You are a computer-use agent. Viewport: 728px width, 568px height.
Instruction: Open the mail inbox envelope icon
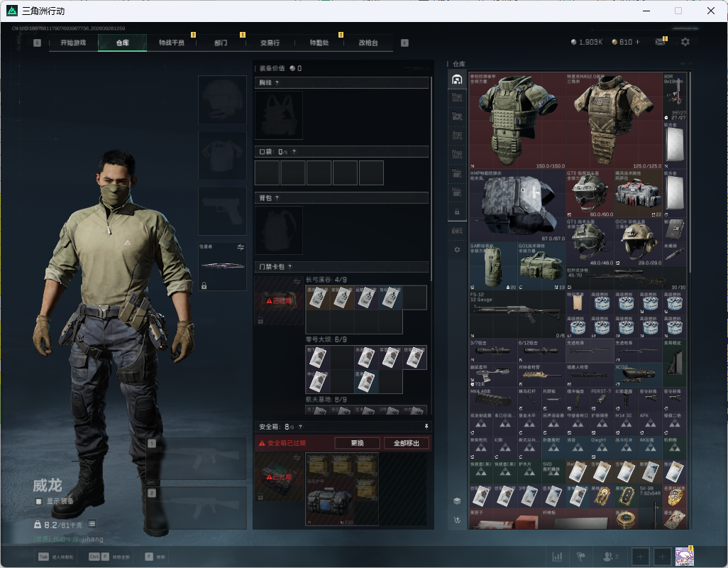[x=660, y=42]
